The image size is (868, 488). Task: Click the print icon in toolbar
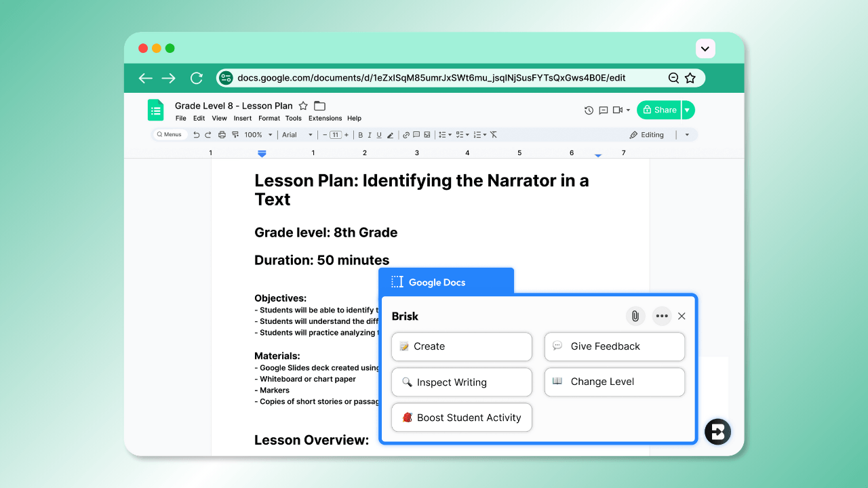click(x=222, y=135)
